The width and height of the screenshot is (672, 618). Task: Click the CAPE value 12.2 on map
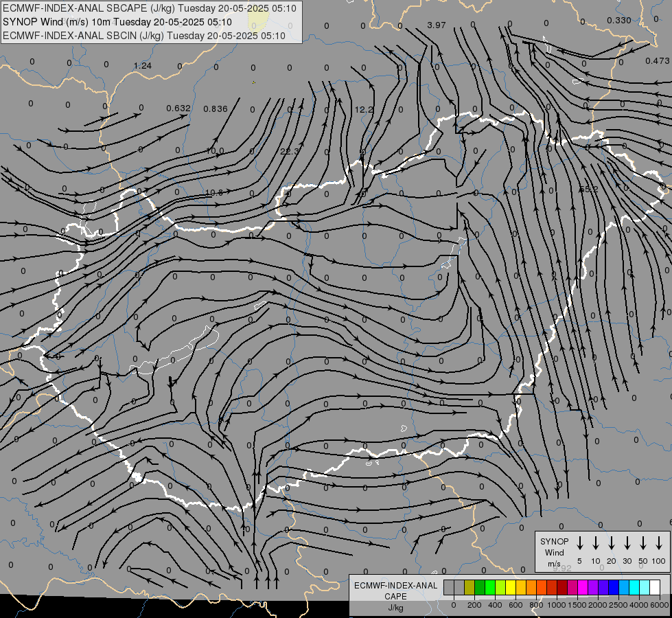point(364,110)
